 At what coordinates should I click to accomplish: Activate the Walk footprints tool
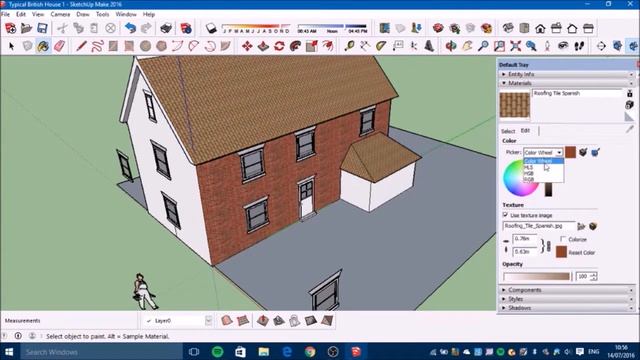click(579, 46)
